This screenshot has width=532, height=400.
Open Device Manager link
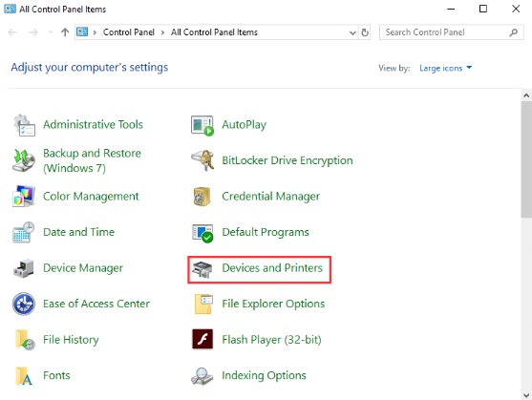[x=83, y=268]
